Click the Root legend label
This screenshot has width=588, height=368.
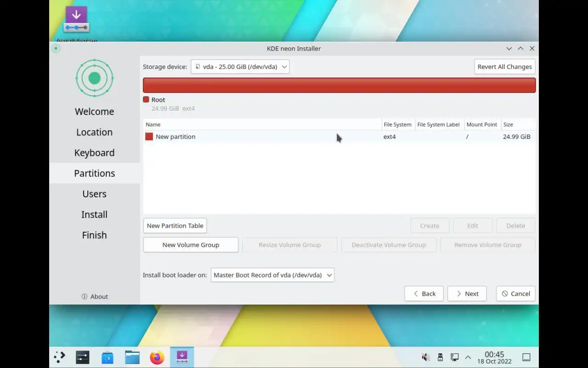(158, 99)
